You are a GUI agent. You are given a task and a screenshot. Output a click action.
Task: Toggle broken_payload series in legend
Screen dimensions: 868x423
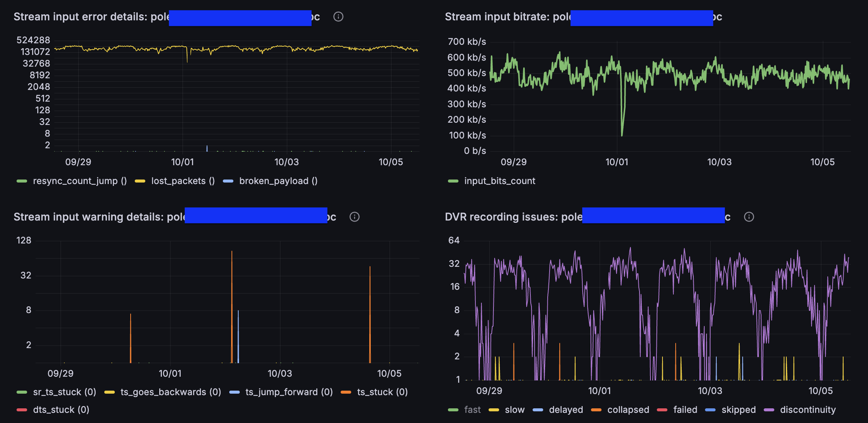pyautogui.click(x=278, y=181)
